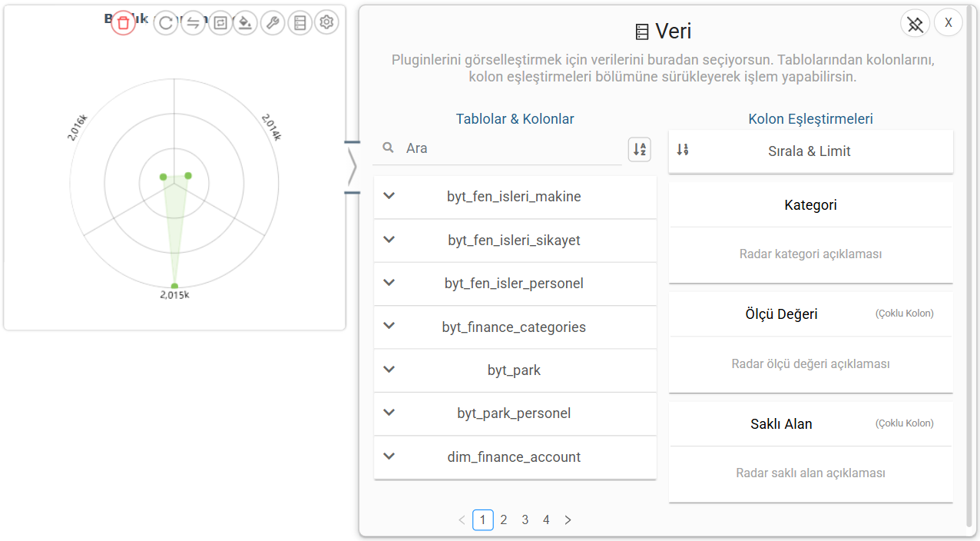The width and height of the screenshot is (980, 541).
Task: Click the data server icon on chart
Action: (x=300, y=23)
